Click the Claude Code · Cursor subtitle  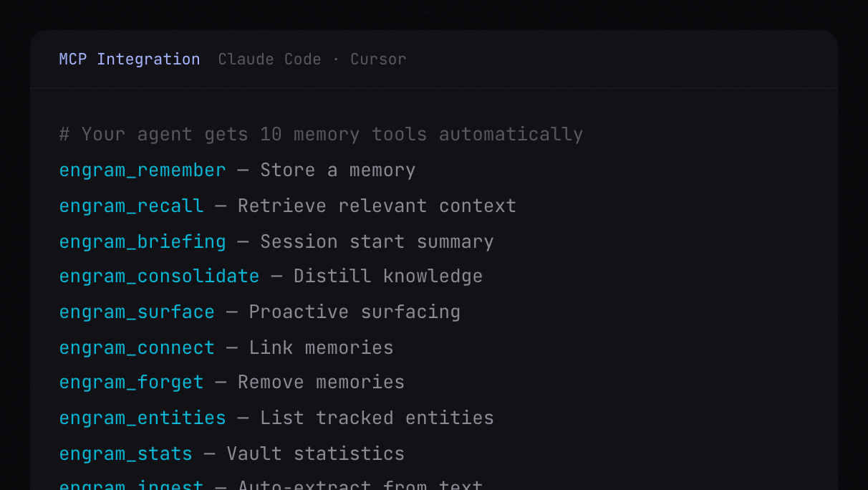pyautogui.click(x=312, y=59)
